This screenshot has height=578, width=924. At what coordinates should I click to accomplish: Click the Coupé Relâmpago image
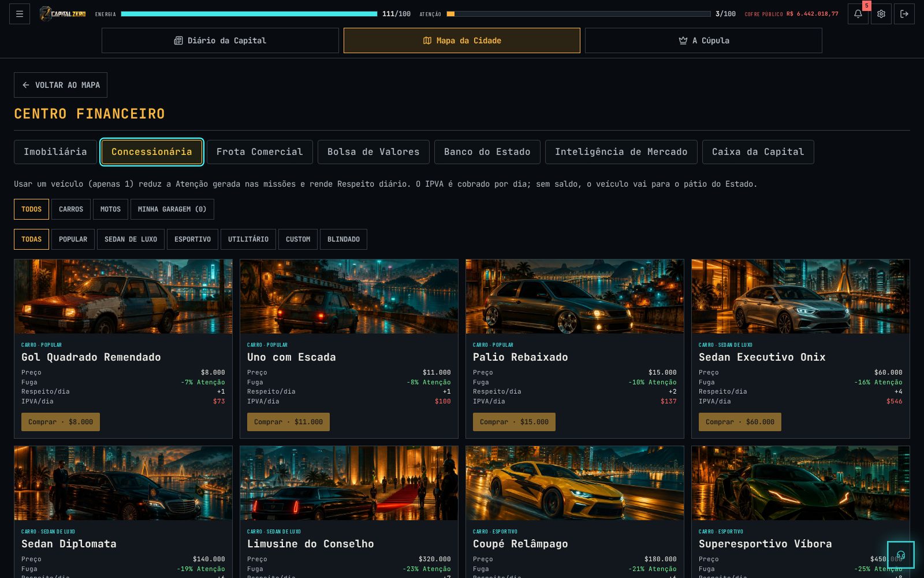(575, 483)
